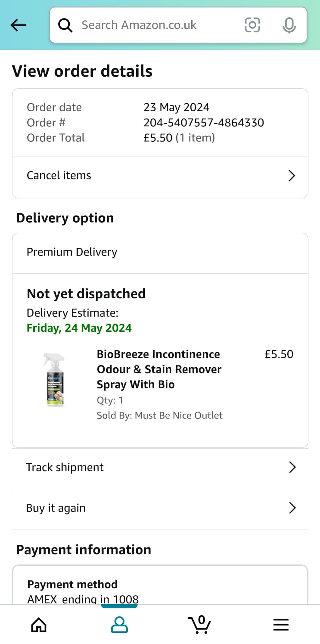Open the camera lens search icon
This screenshot has width=320, height=644.
(x=252, y=25)
